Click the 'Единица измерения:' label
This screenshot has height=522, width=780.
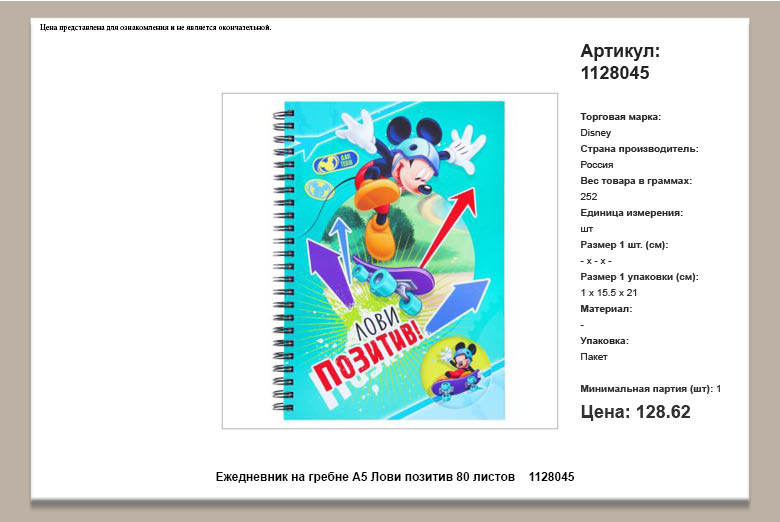pyautogui.click(x=631, y=212)
